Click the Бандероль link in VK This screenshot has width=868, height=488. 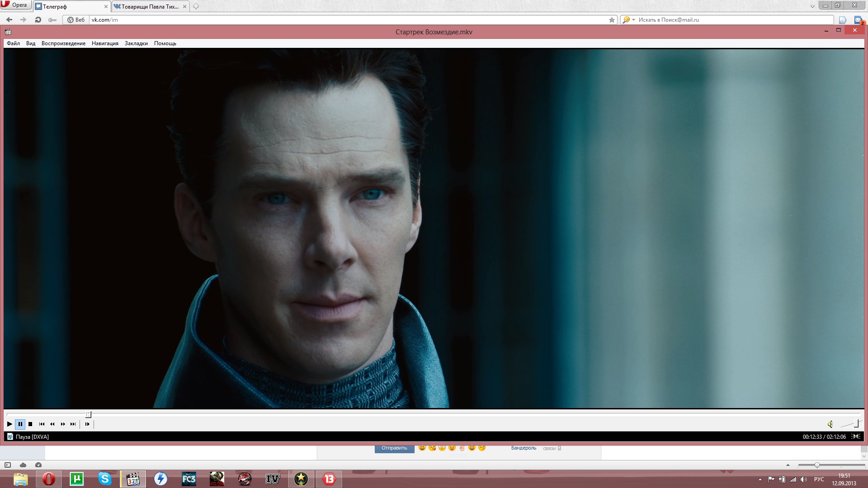pyautogui.click(x=524, y=448)
